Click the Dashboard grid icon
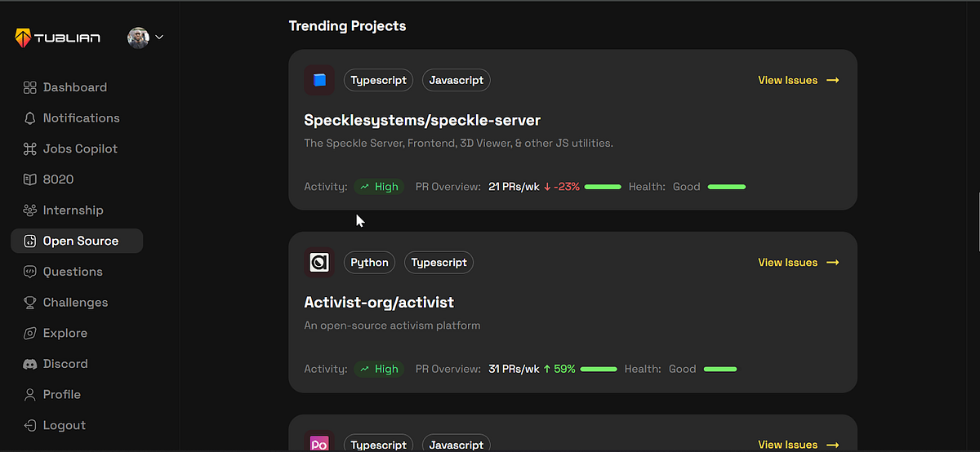The height and width of the screenshot is (452, 980). coord(29,87)
